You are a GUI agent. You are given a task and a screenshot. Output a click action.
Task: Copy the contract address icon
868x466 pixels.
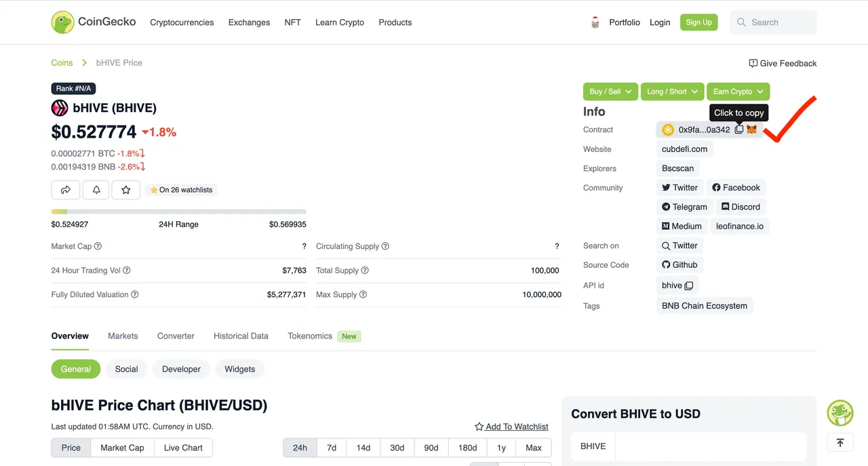click(739, 130)
